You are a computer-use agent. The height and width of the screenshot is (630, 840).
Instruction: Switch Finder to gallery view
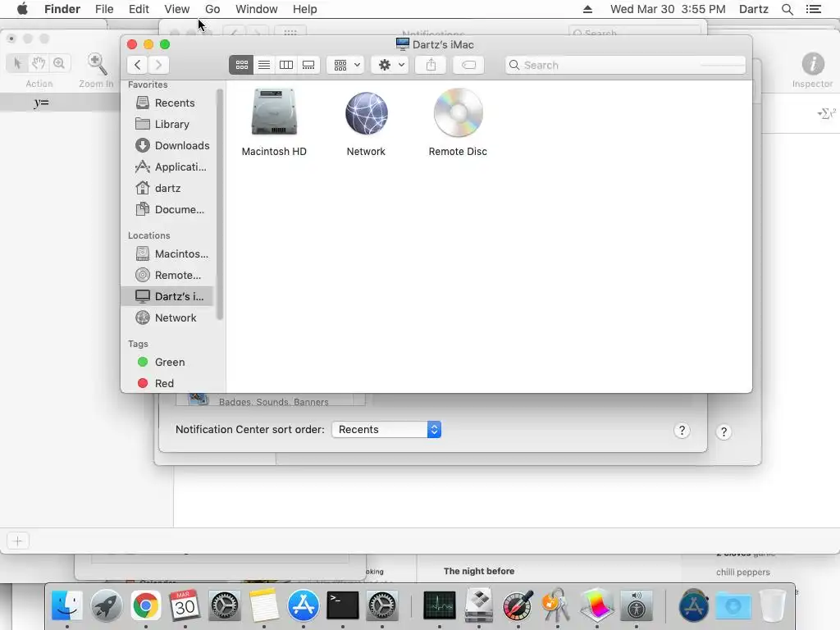point(308,65)
